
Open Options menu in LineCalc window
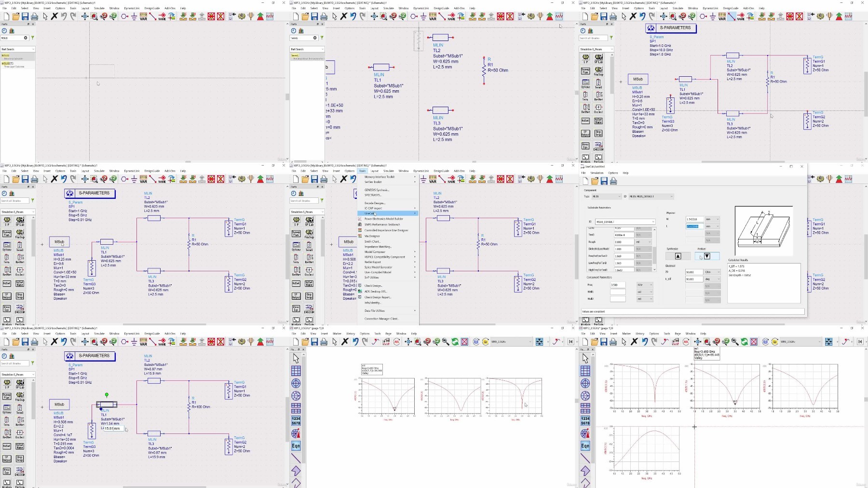point(613,173)
